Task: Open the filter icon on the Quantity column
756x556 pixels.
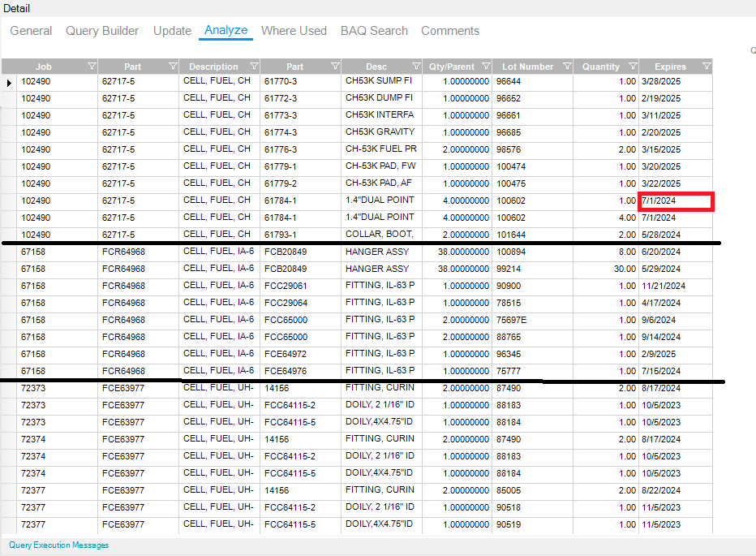Action: click(633, 66)
